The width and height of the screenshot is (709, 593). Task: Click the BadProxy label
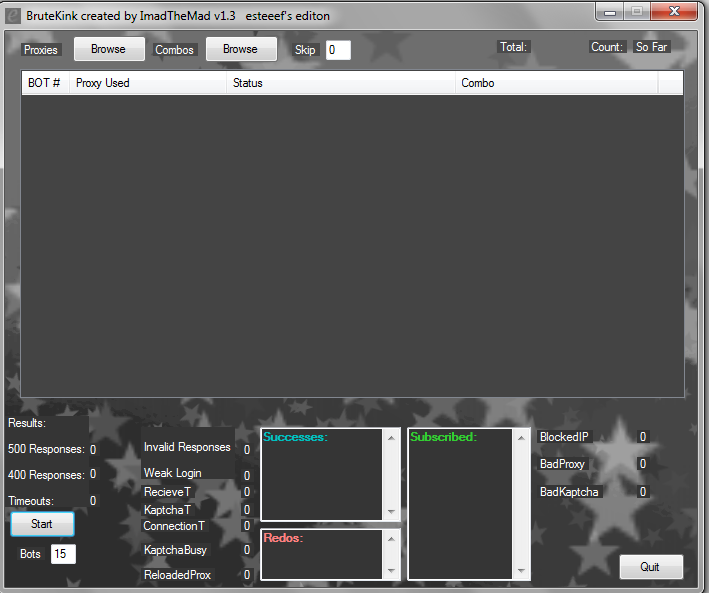(562, 464)
